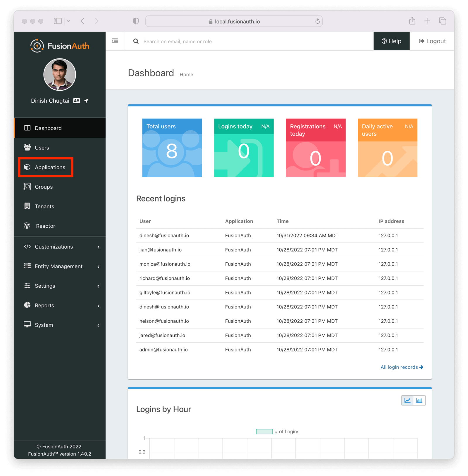Click nelson@fusionauth.io in Recent logins
The image size is (468, 476).
click(164, 321)
